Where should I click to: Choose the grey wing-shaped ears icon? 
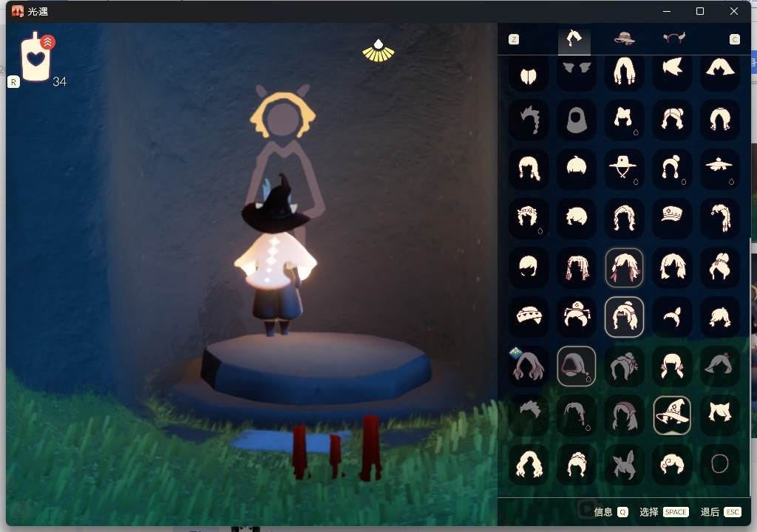coord(577,72)
